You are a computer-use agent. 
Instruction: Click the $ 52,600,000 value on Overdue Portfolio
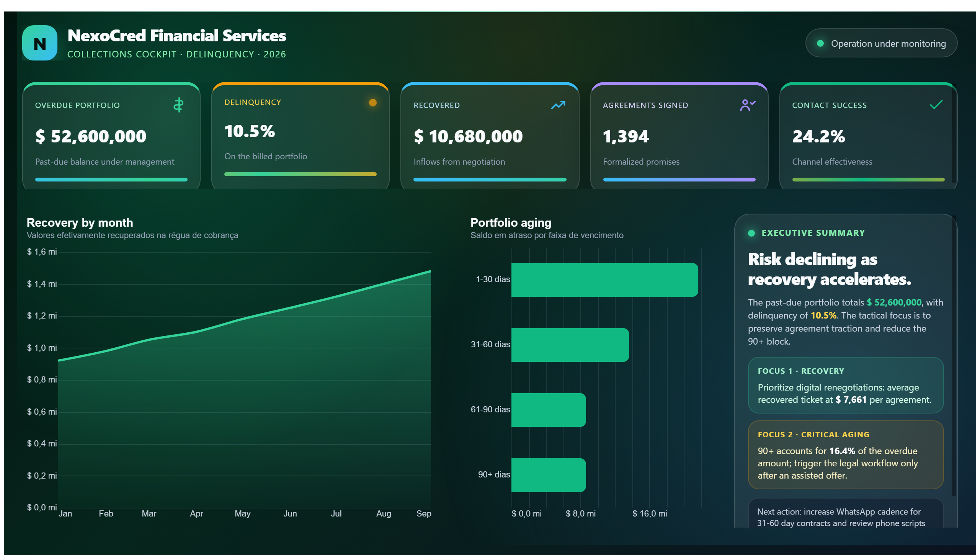[91, 136]
